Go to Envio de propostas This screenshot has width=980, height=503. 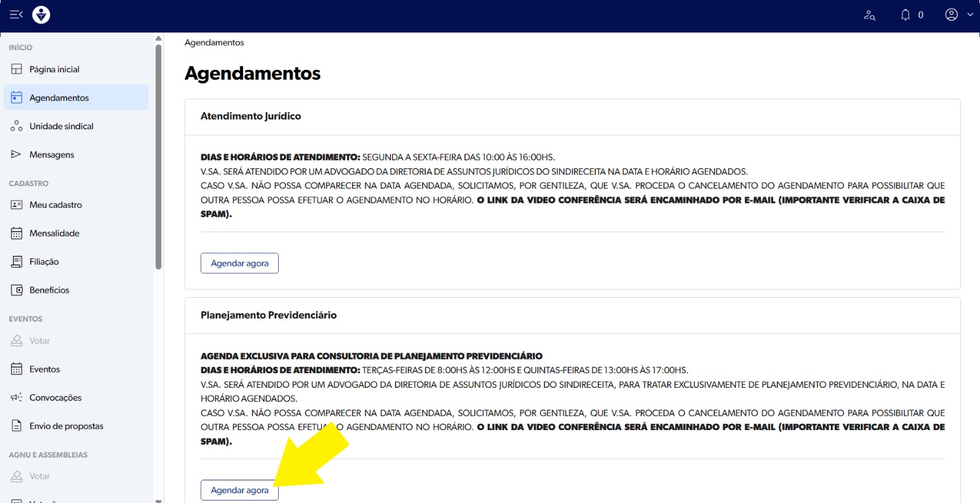[66, 426]
